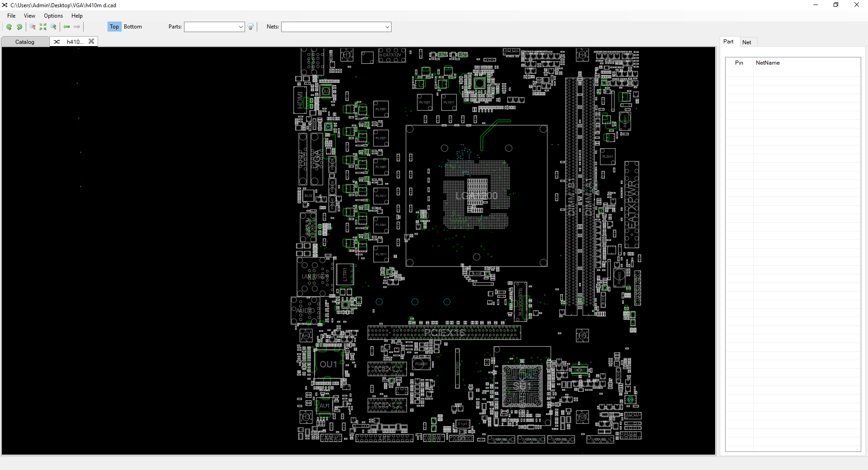Rotate board view counterclockwise
868x470 pixels.
(9, 27)
